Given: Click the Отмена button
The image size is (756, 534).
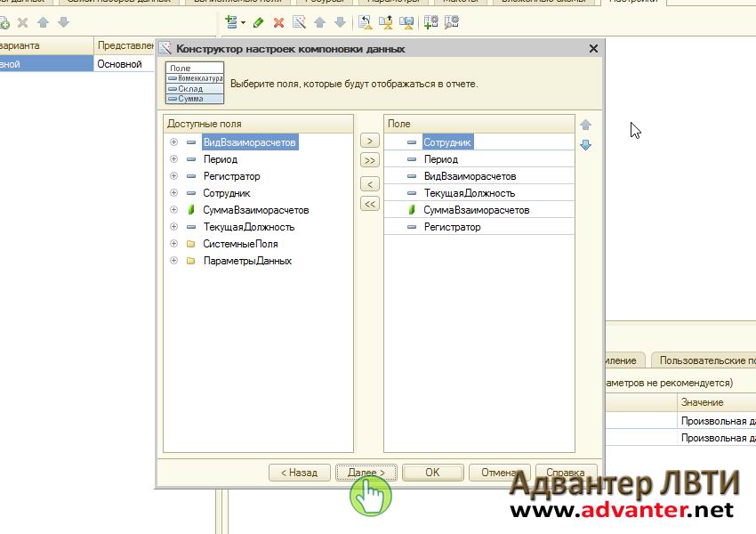Looking at the screenshot, I should [499, 473].
